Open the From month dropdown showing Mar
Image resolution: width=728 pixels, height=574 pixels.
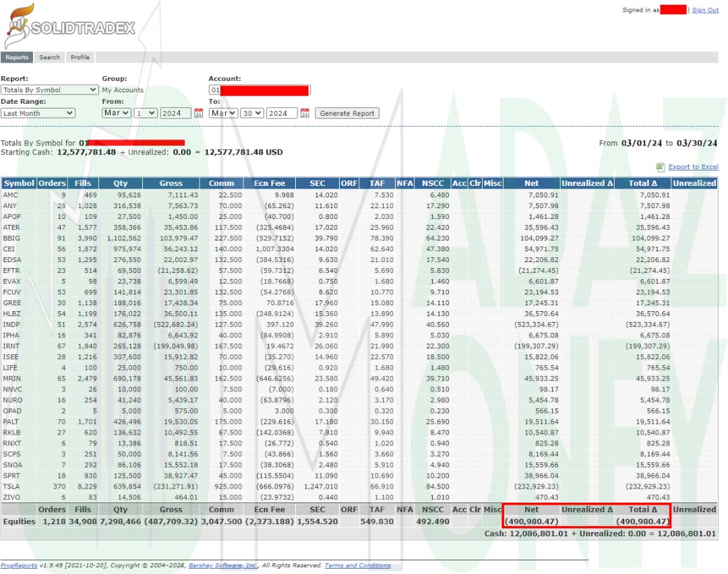pos(116,113)
